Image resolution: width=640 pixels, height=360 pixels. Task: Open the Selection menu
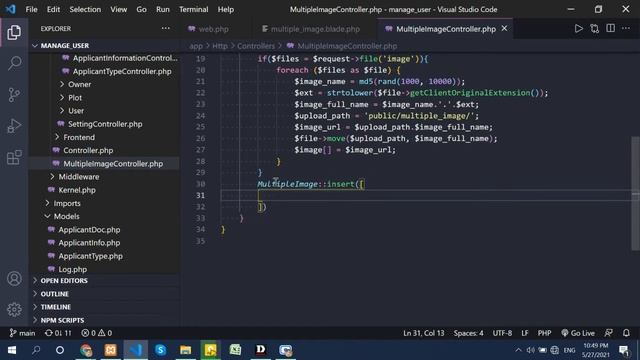coord(85,9)
